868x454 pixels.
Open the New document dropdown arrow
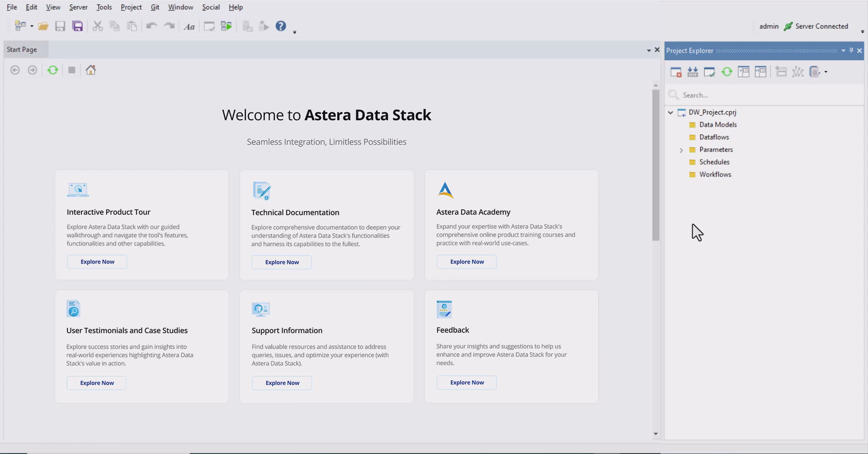(x=32, y=26)
